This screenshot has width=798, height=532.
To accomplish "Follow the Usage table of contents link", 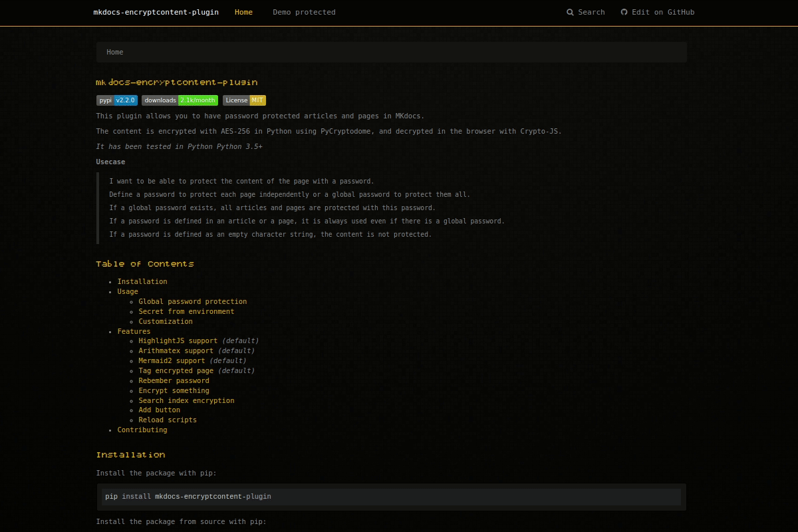I will click(x=127, y=291).
